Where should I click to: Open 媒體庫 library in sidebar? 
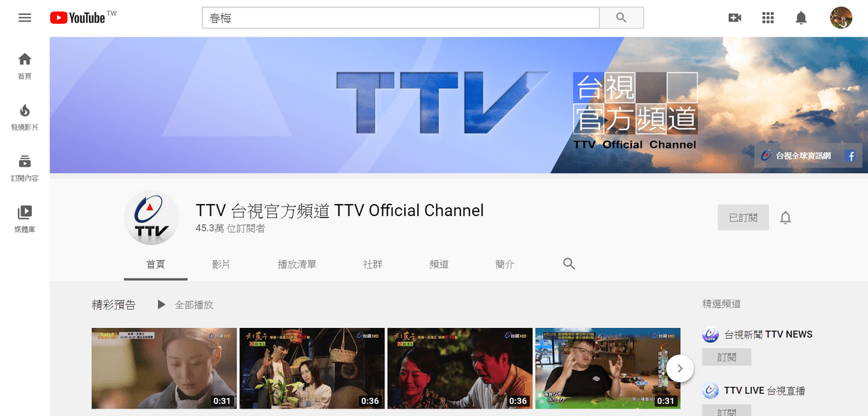pyautogui.click(x=24, y=220)
